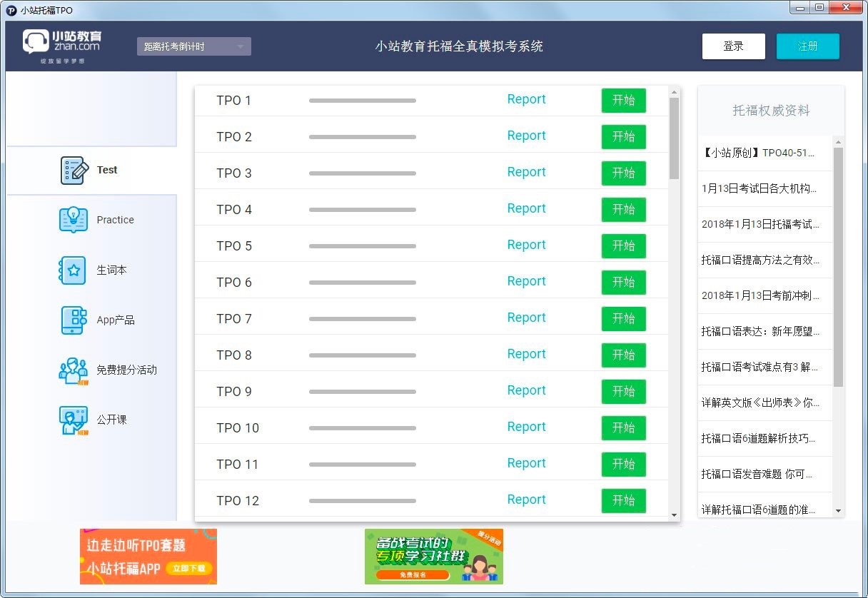
Task: Click the 公开课 presenter icon
Action: click(73, 420)
